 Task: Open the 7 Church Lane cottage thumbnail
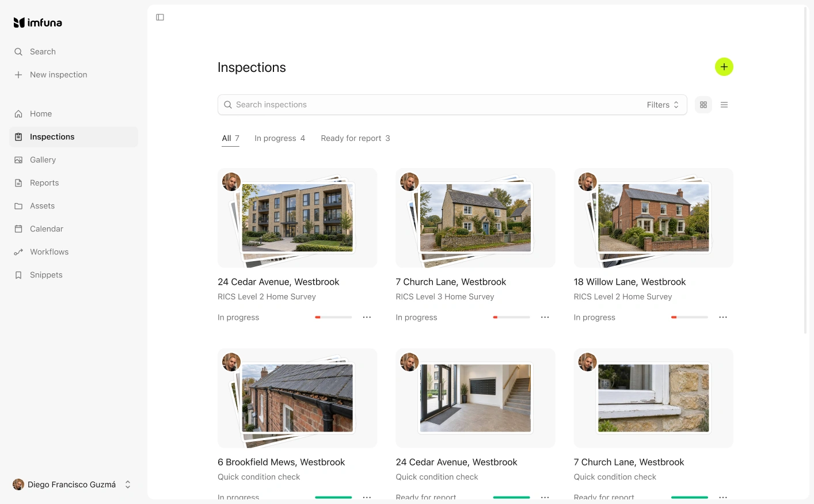(x=476, y=218)
